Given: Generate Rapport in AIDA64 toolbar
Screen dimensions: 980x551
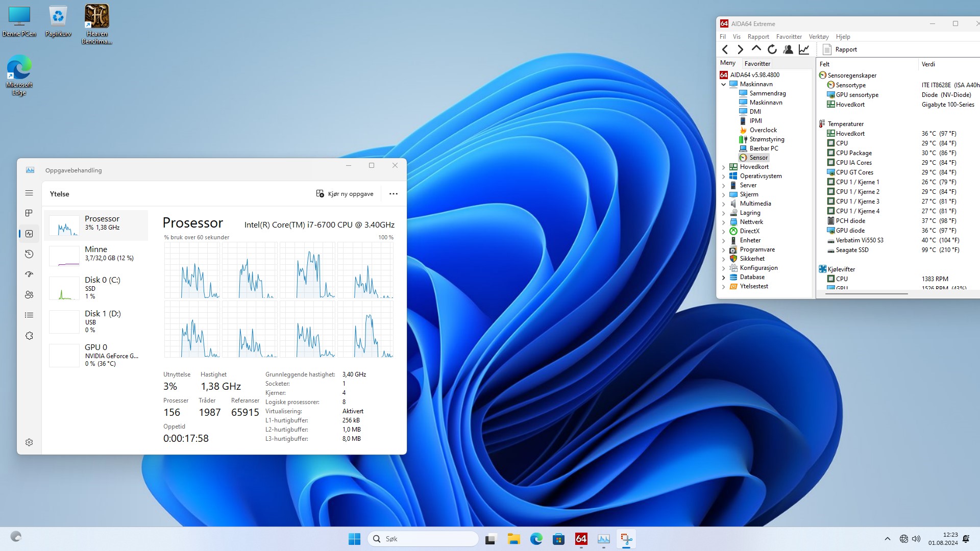Looking at the screenshot, I should click(x=840, y=49).
